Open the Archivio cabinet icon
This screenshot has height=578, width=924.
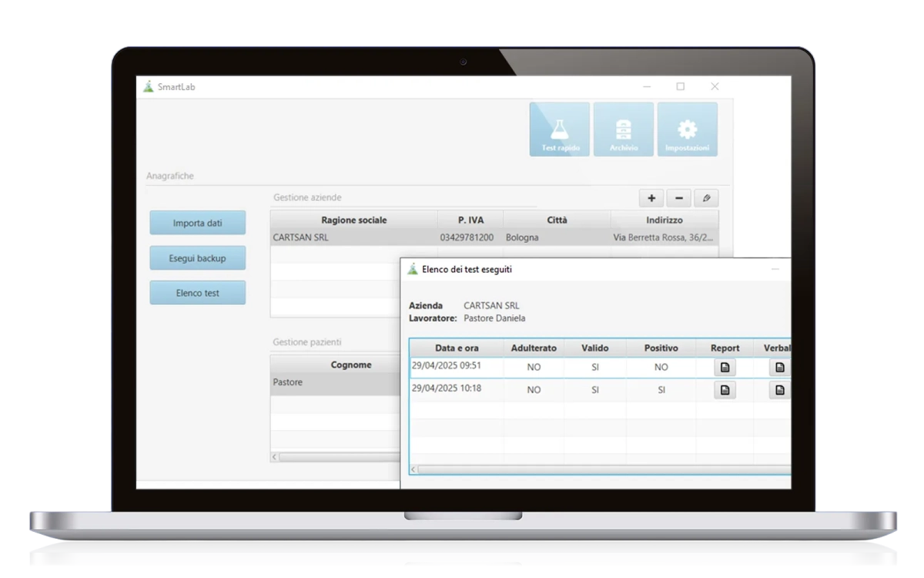pyautogui.click(x=623, y=129)
